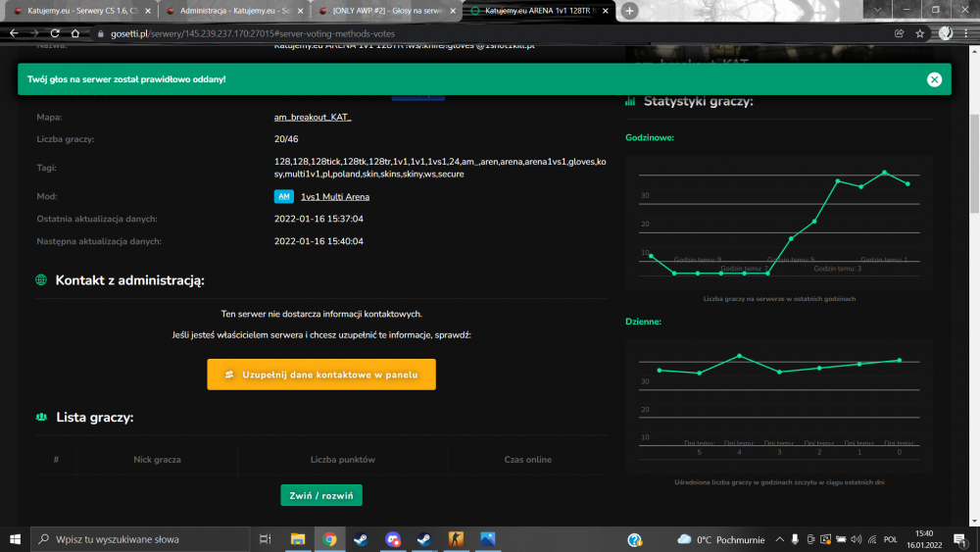Viewport: 980px width, 552px height.
Task: Switch the POL keyboard language
Action: pos(891,539)
